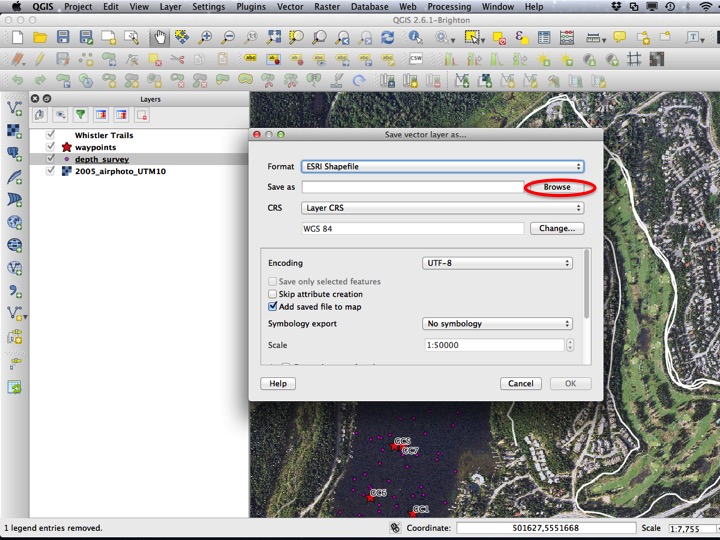This screenshot has width=720, height=540.
Task: Click the Toggle Editing pencil icon
Action: pos(40,59)
